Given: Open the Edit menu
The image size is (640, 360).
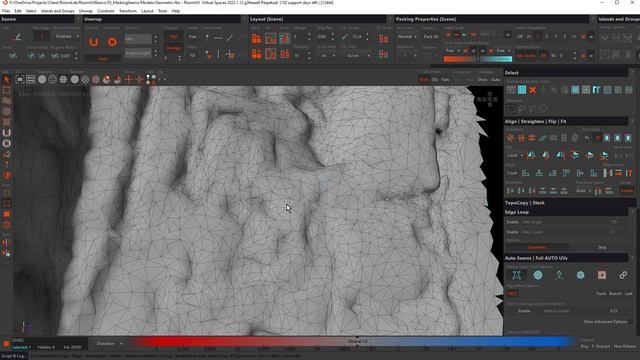Looking at the screenshot, I should (x=18, y=11).
